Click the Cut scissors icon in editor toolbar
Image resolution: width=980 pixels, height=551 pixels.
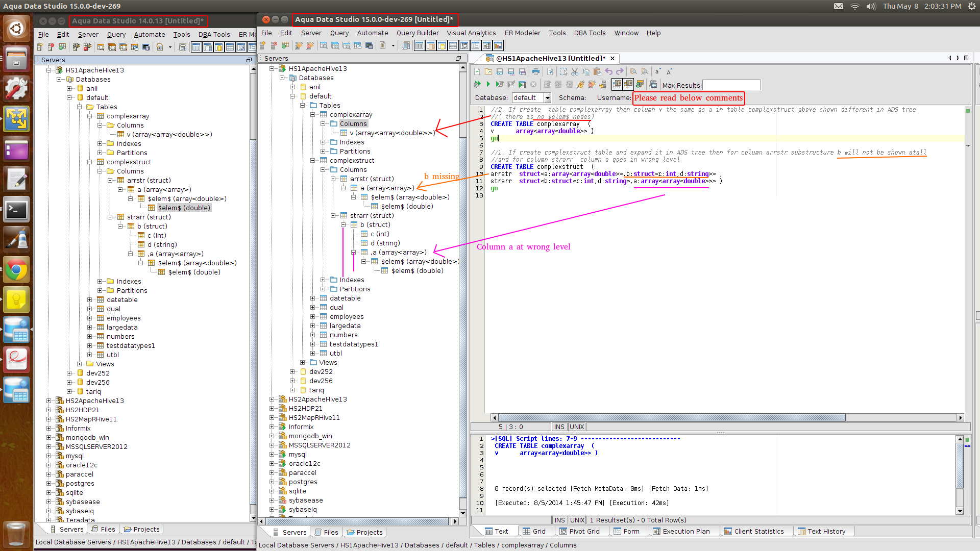(x=575, y=72)
